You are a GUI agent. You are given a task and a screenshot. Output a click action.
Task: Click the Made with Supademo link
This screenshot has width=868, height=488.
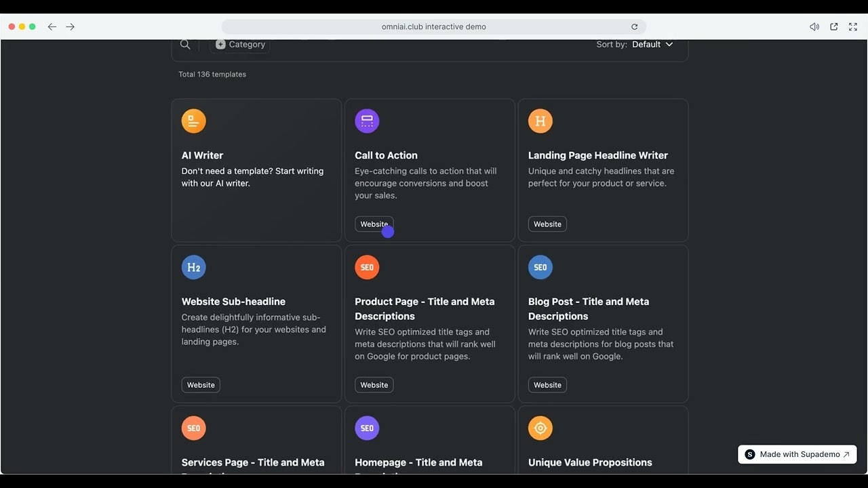(x=797, y=454)
